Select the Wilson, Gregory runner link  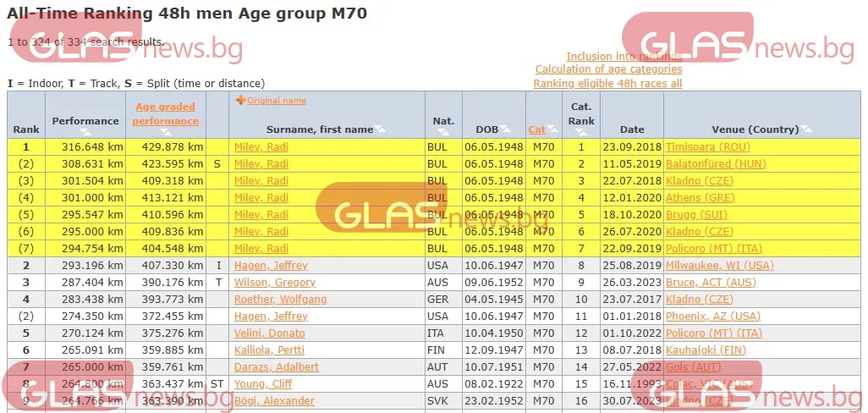274,283
